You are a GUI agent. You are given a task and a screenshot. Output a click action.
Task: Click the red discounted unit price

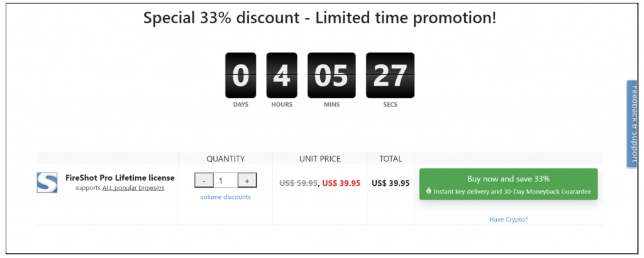coord(341,183)
